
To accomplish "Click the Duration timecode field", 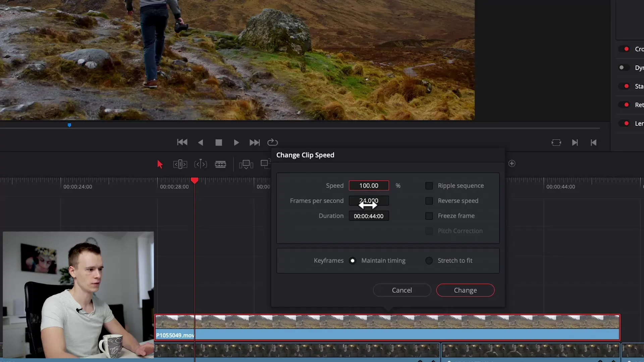I will pyautogui.click(x=369, y=216).
